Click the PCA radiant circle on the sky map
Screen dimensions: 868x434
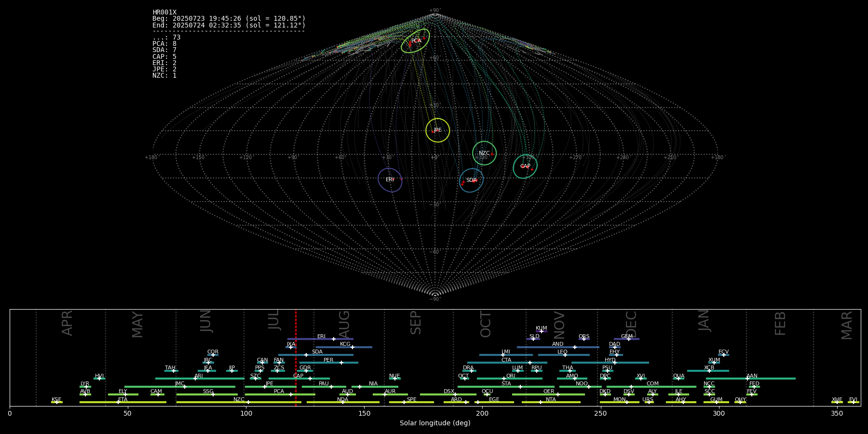coord(415,41)
